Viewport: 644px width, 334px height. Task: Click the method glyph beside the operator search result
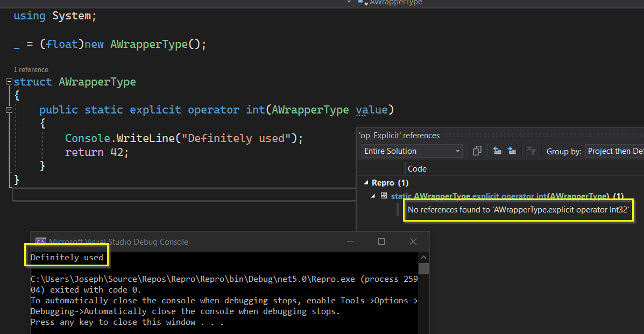tap(384, 195)
